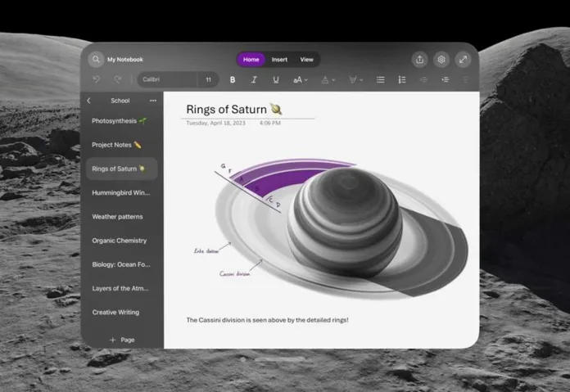Screen dimensions: 570x392
Task: Click the Rings of Saturn page title
Action: 233,109
